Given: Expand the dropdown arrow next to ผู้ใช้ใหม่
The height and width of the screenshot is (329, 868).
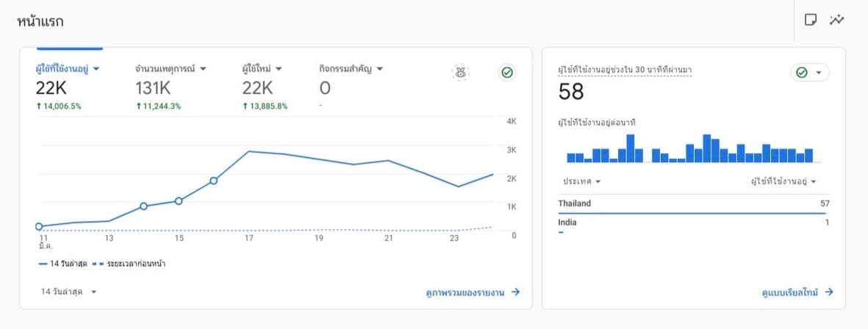Looking at the screenshot, I should tap(279, 69).
